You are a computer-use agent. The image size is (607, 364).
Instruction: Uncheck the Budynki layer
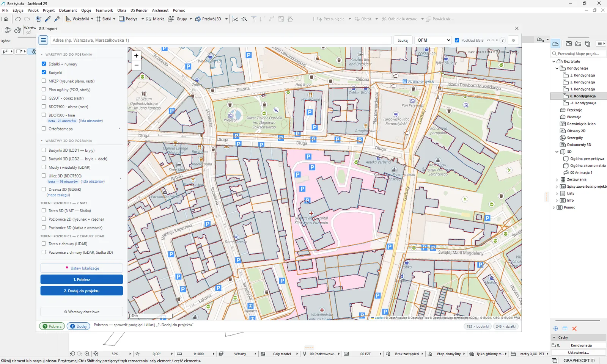(44, 72)
